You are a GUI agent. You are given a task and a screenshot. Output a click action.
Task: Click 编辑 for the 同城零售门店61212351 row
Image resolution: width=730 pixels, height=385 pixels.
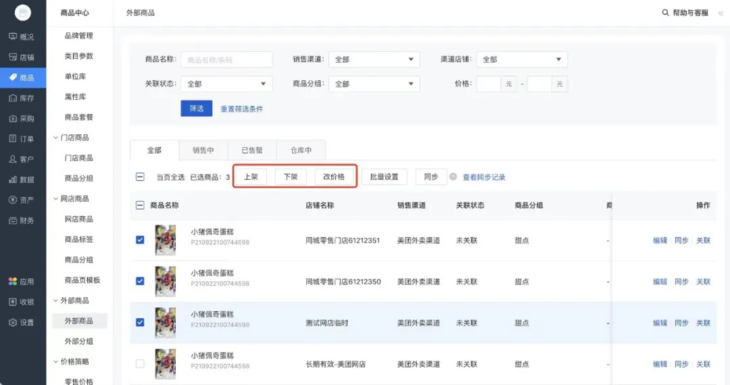(x=660, y=240)
